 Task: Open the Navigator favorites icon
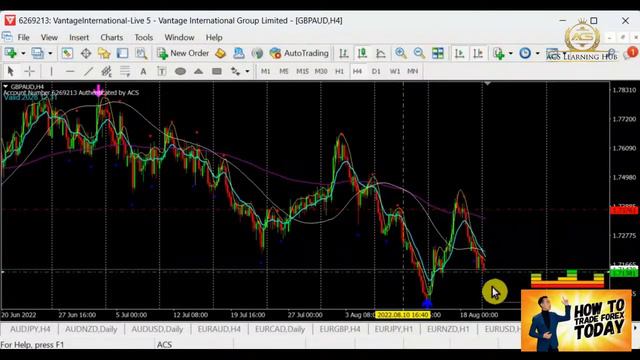pyautogui.click(x=104, y=53)
